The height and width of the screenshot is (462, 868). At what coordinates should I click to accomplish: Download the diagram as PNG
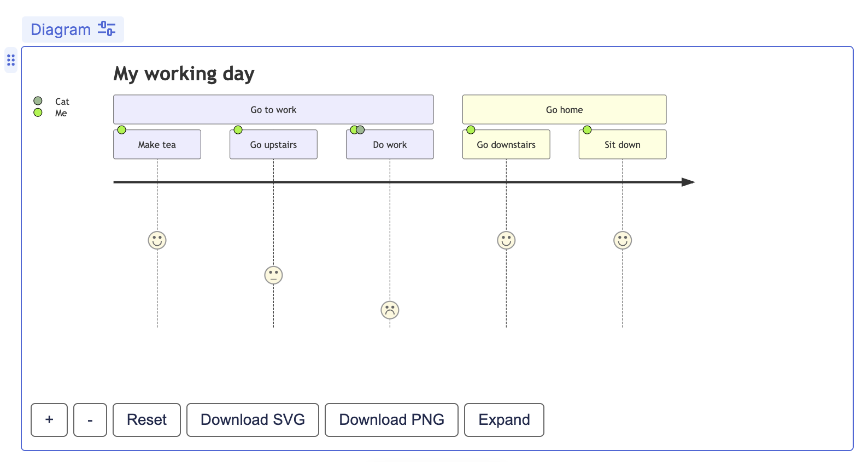[x=391, y=420]
